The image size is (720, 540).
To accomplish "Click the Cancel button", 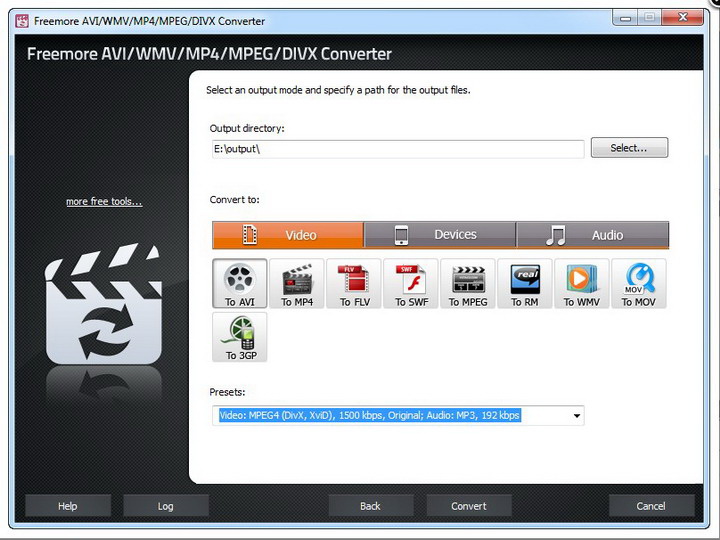I will tap(651, 506).
